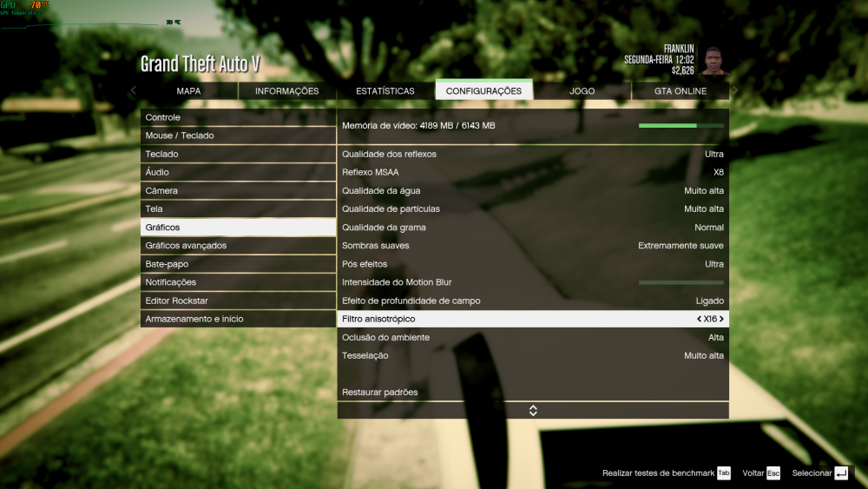The image size is (868, 489).
Task: Open the Câmera settings
Action: pos(238,190)
